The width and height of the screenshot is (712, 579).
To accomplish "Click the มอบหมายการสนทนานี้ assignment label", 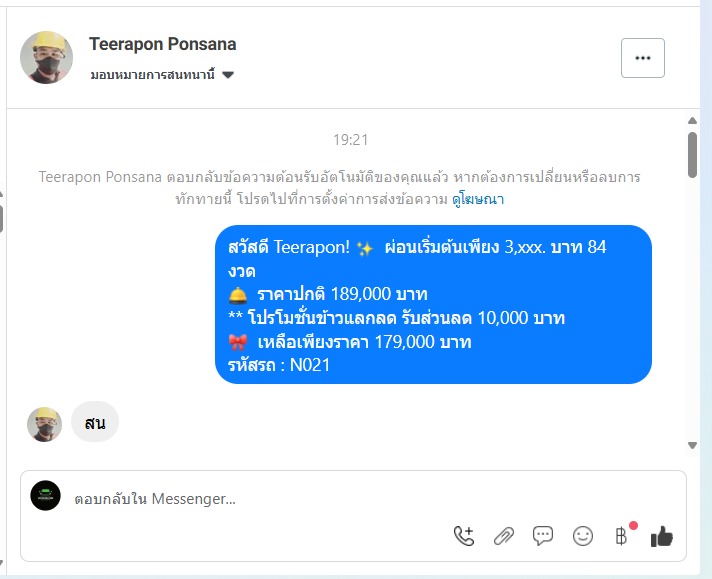I will pos(152,74).
